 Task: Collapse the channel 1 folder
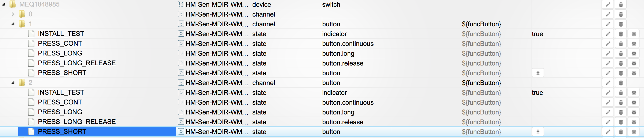(13, 24)
